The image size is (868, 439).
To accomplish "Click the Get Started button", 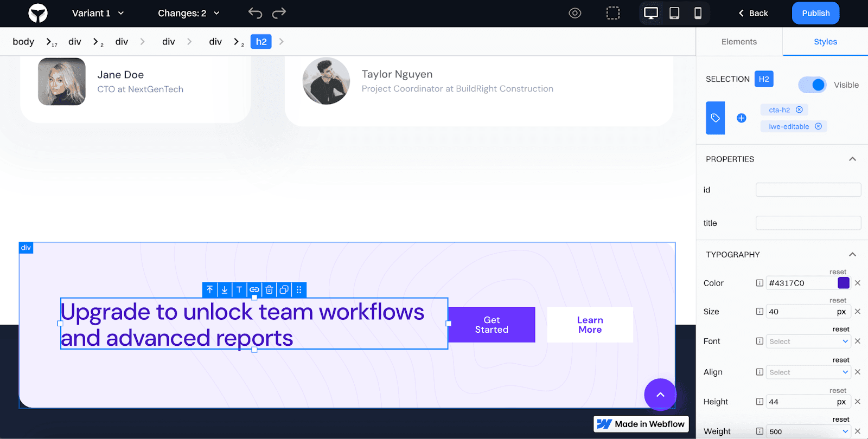I will click(492, 325).
